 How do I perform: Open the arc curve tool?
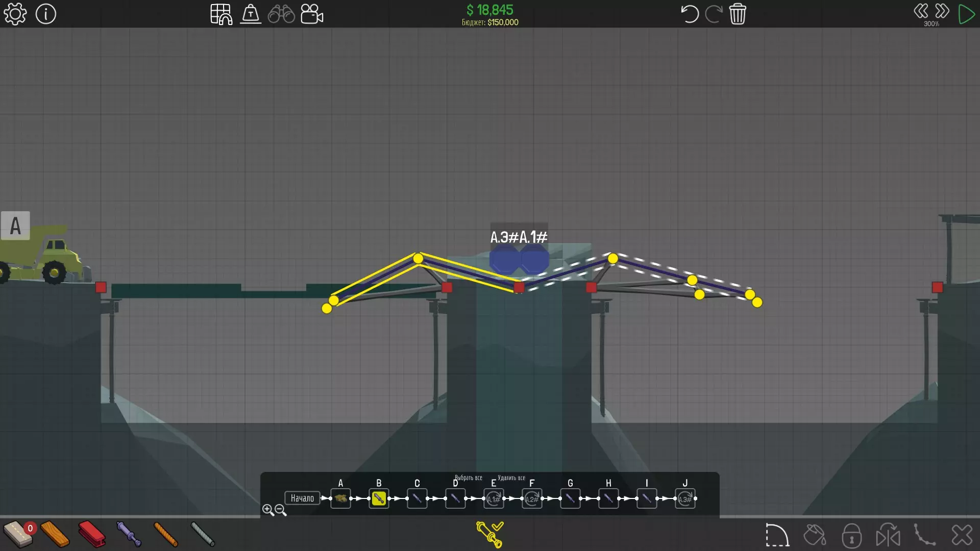click(x=777, y=535)
